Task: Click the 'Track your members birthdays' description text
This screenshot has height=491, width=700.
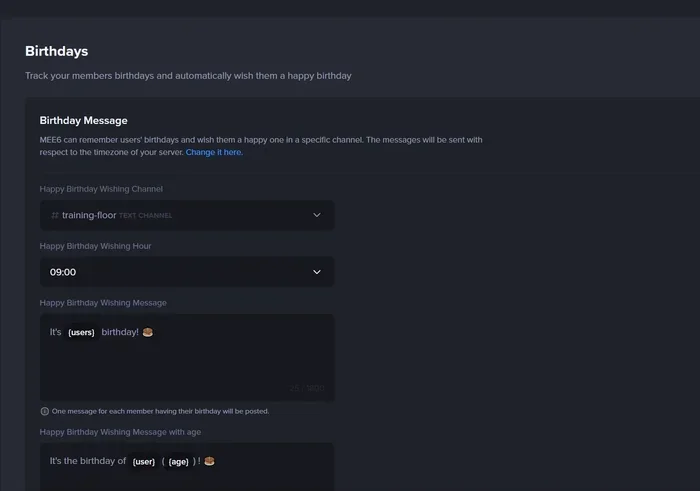Action: coord(188,76)
